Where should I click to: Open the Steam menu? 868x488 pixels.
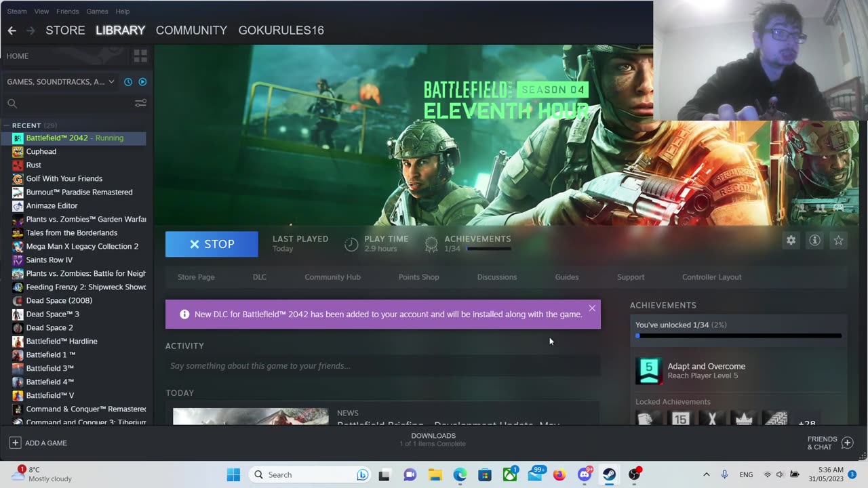coord(17,11)
